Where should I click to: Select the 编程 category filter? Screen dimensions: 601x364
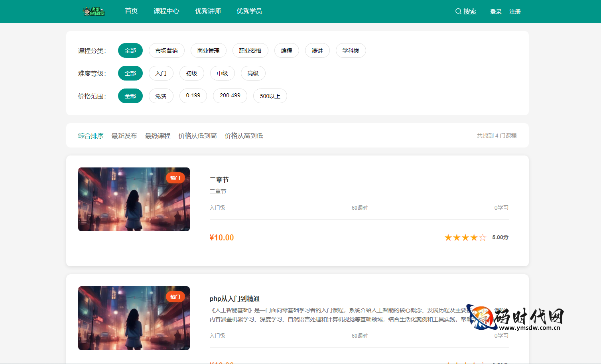point(286,51)
